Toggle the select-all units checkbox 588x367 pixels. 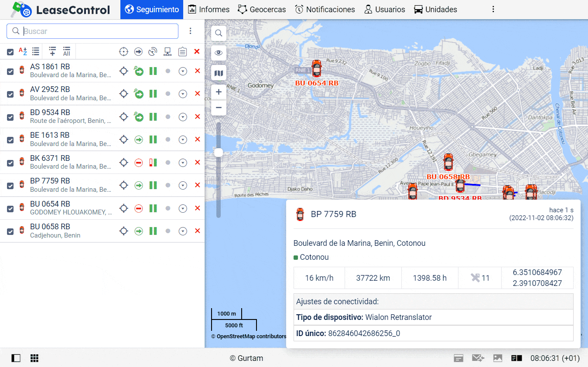(10, 52)
